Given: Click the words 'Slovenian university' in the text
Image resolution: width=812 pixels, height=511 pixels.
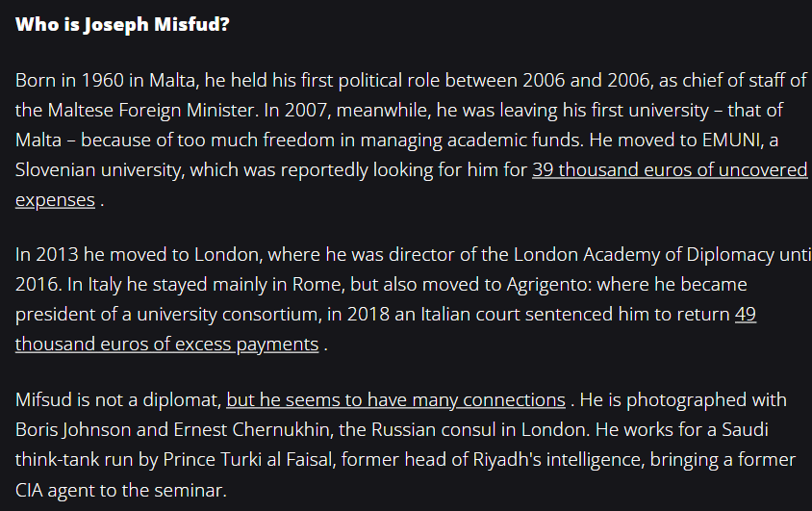Looking at the screenshot, I should 98,169.
